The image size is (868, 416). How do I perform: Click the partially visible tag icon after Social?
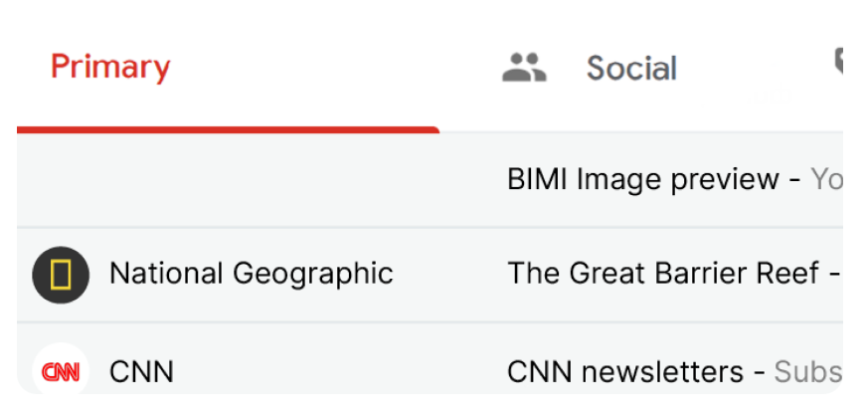coord(838,62)
